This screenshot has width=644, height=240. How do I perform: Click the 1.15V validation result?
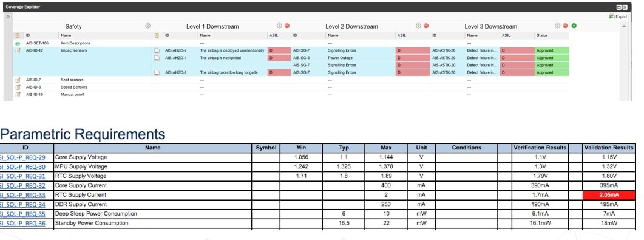[x=609, y=157]
